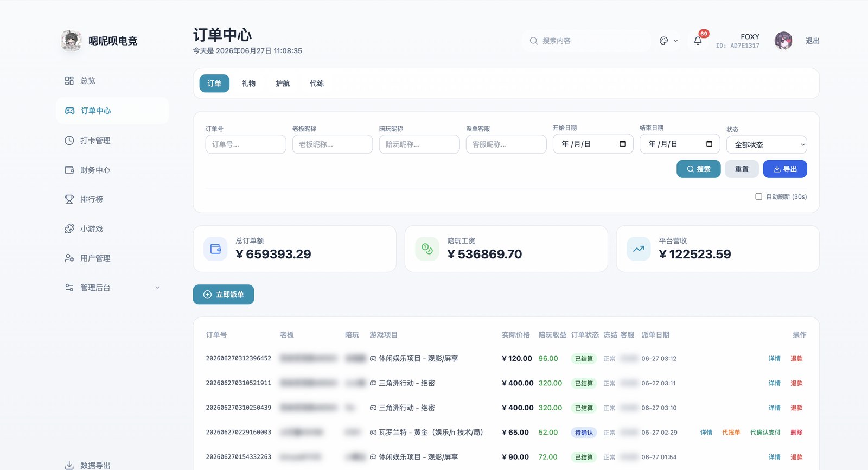Click the search magnifier icon in top bar
The image size is (868, 470).
coord(534,41)
